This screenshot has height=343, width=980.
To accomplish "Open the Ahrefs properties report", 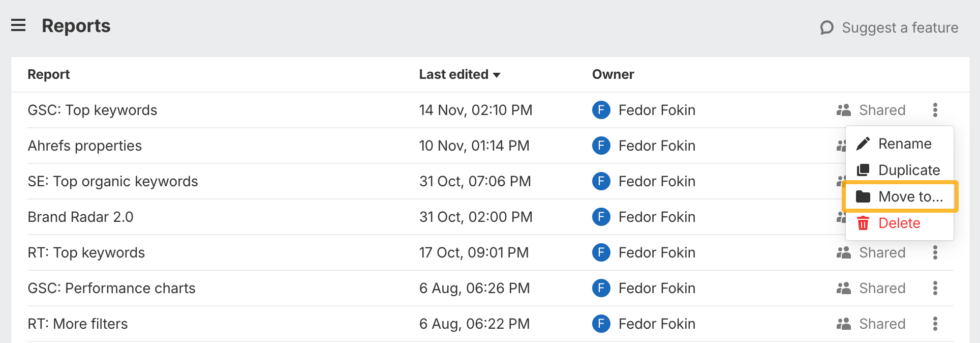I will (85, 146).
